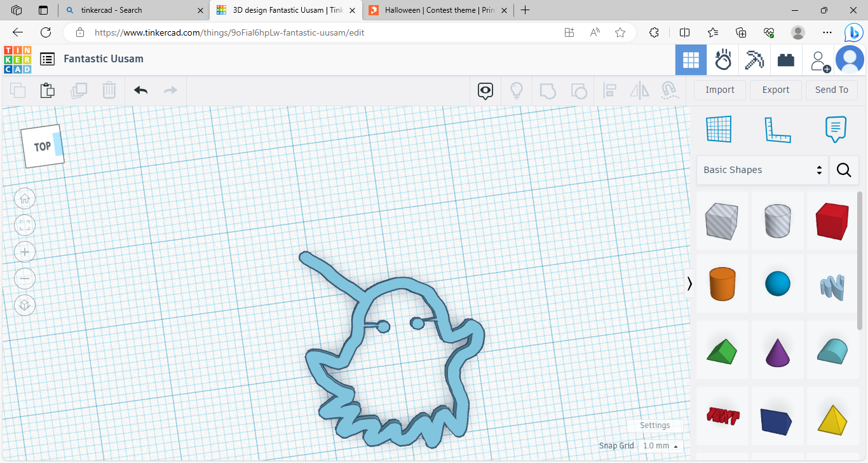Refresh the browser page

click(46, 32)
